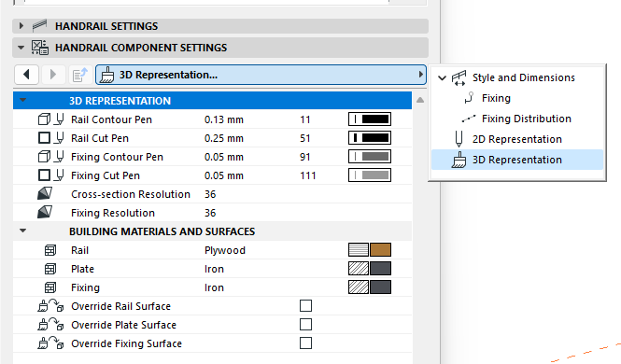Open Fixing Iron material swatch
The height and width of the screenshot is (364, 621).
tap(370, 287)
